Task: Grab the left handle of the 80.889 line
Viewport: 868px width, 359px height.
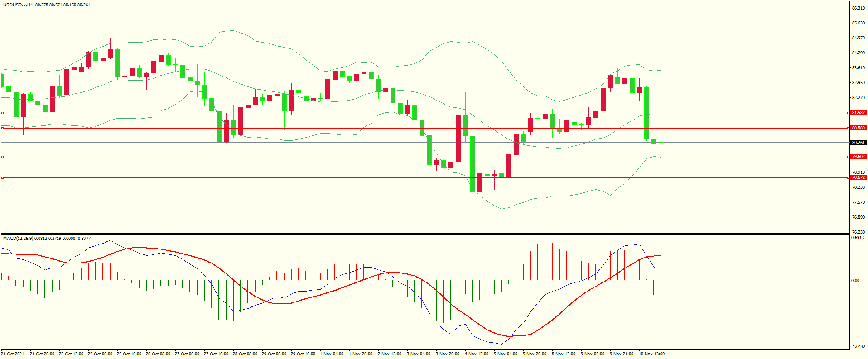Action: pyautogui.click(x=2, y=128)
